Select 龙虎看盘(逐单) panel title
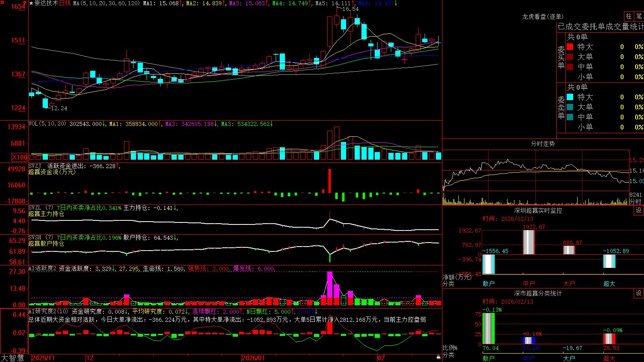 point(543,16)
